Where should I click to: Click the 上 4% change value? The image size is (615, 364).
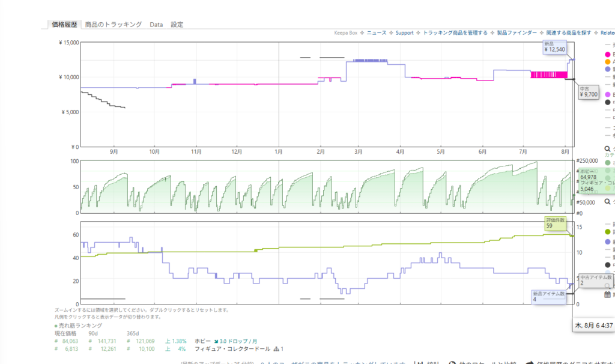click(x=175, y=349)
